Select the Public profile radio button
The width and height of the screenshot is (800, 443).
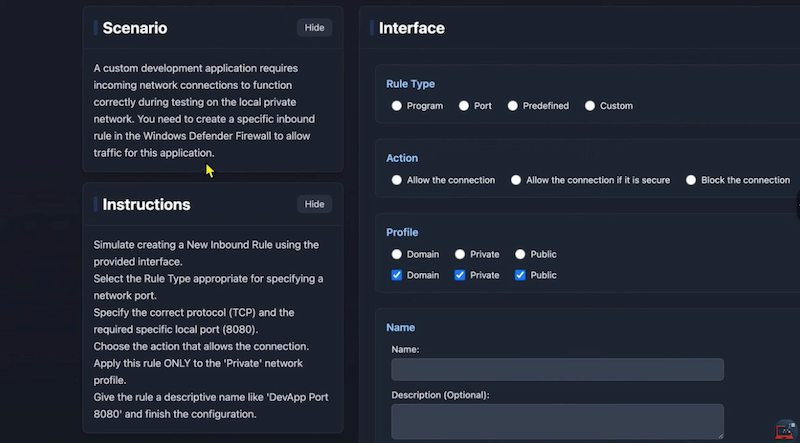[520, 254]
